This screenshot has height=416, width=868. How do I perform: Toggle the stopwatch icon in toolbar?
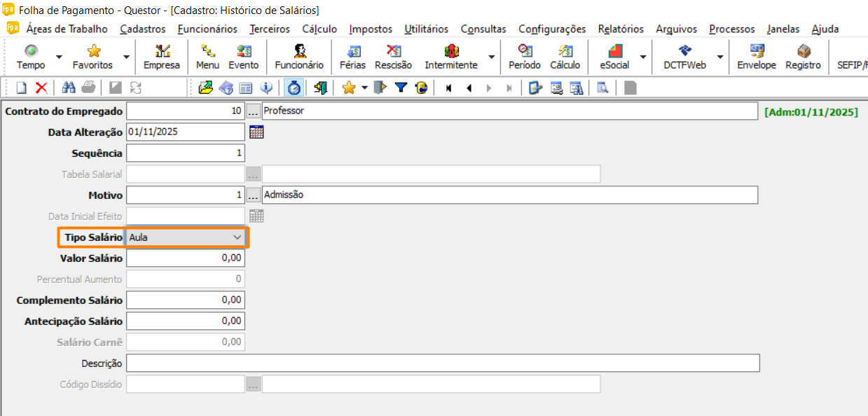click(x=295, y=88)
